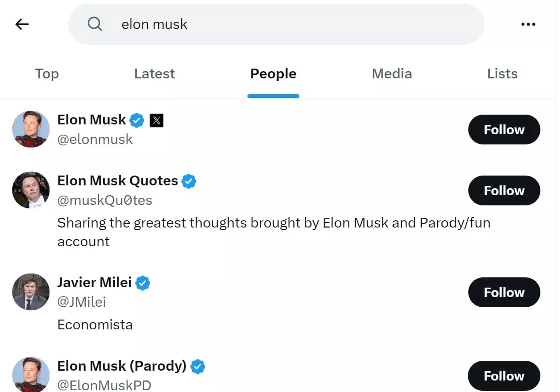Click inside the search input field
Image resolution: width=560 pixels, height=392 pixels.
(x=256, y=24)
